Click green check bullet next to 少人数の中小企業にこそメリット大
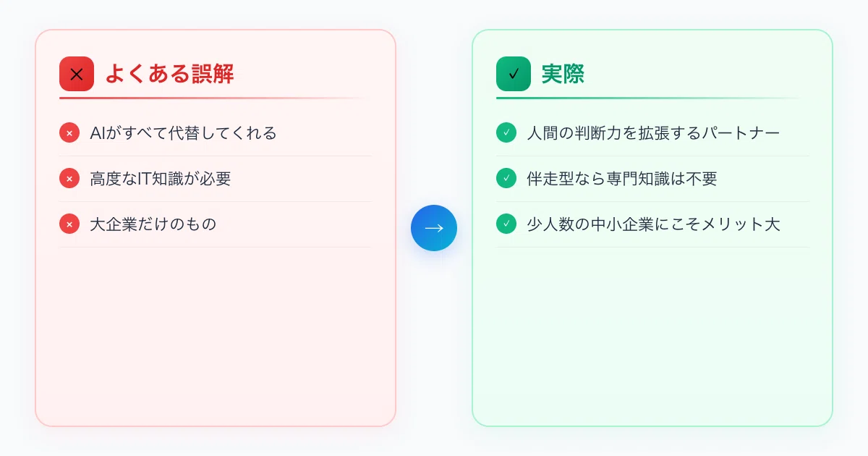The width and height of the screenshot is (868, 456). pos(506,224)
